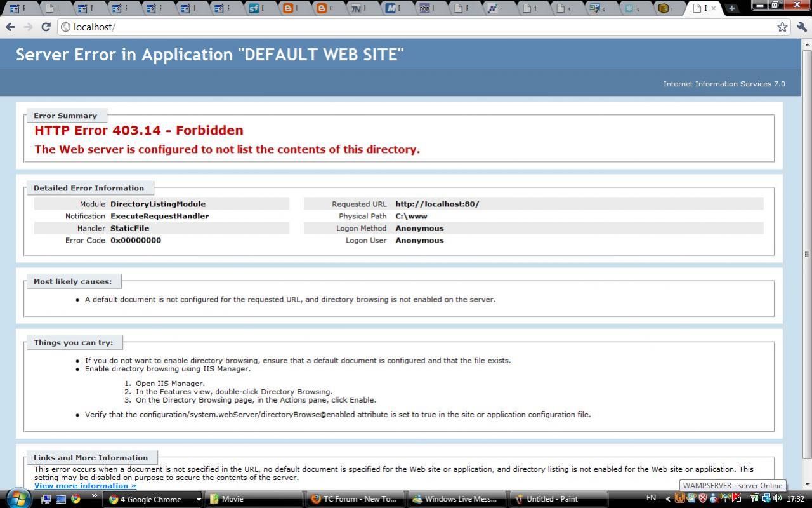
Task: Click the 'ExecuteRequestHandler' value
Action: (160, 216)
